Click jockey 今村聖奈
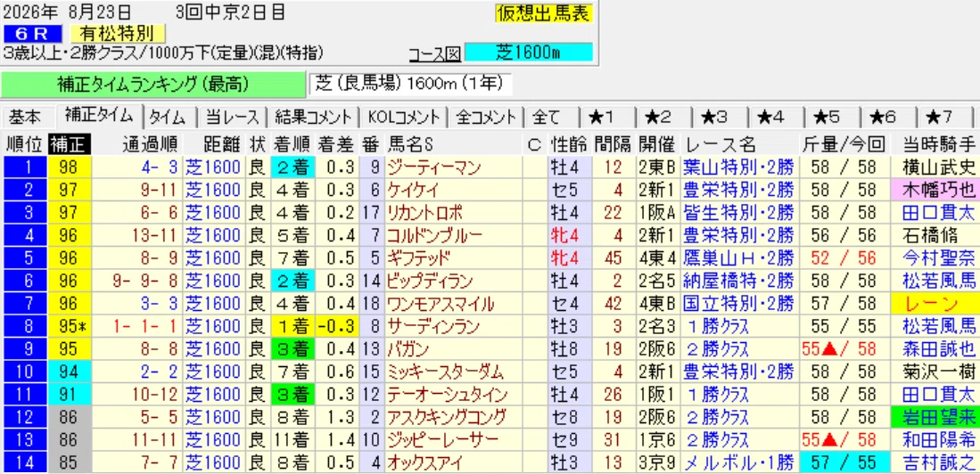Viewport: 980px width, 474px height. [x=939, y=257]
